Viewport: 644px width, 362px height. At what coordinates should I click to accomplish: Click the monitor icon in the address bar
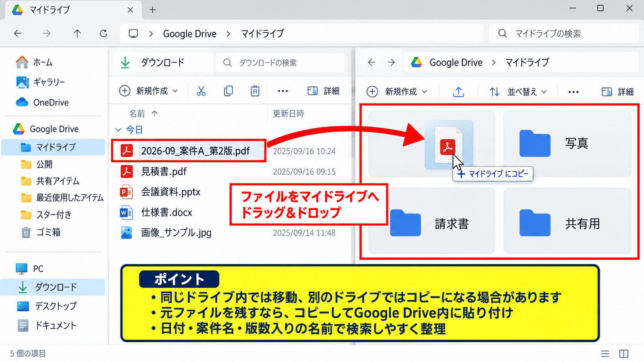(133, 33)
